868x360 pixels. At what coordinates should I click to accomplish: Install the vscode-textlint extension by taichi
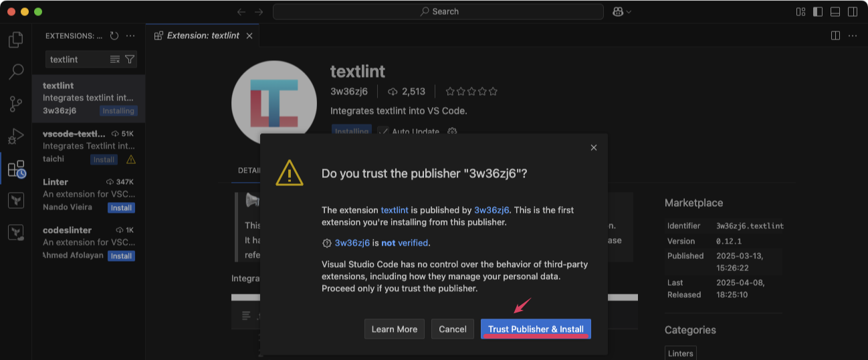104,160
